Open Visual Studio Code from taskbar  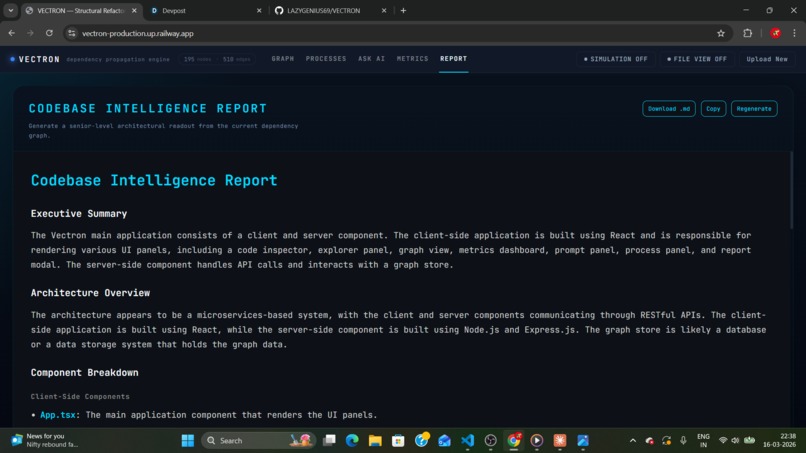(x=468, y=441)
